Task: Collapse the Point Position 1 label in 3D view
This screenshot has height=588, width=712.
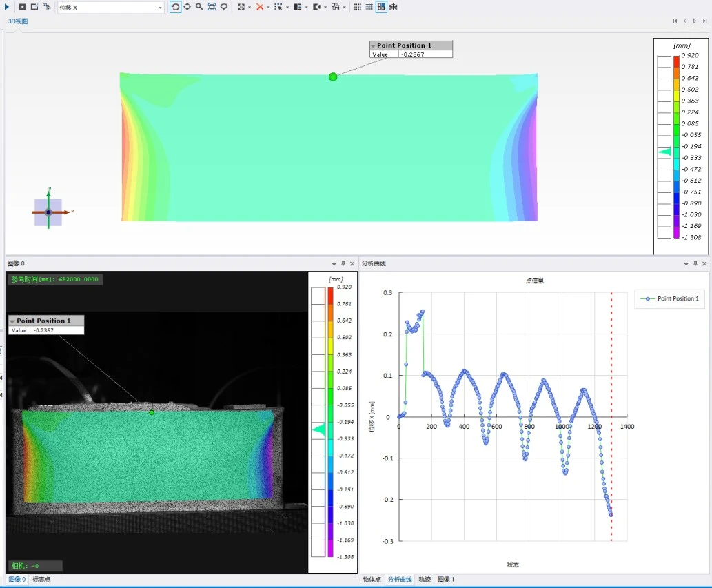Action: click(374, 45)
